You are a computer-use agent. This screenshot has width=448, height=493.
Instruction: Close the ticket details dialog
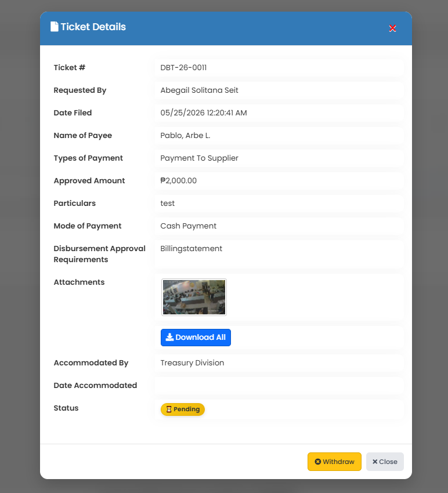pos(385,462)
